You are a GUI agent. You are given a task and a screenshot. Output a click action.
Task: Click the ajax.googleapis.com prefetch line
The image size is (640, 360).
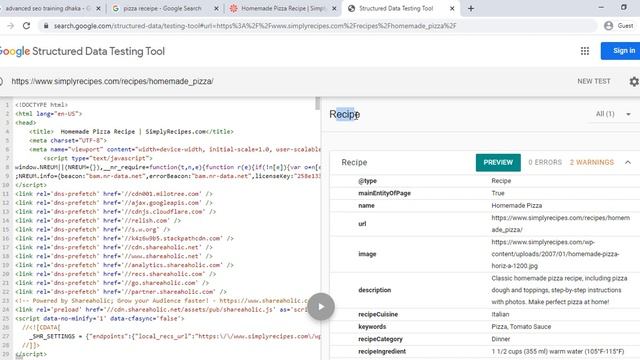point(114,202)
